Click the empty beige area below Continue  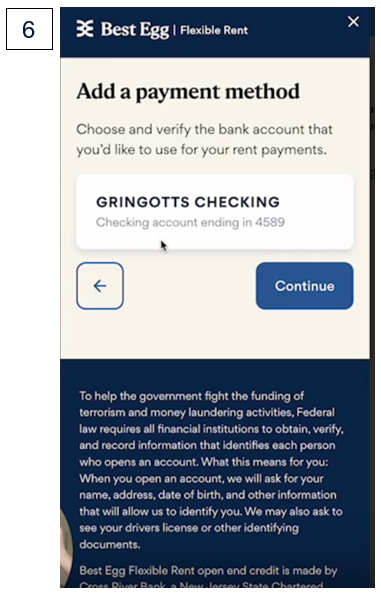tap(215, 334)
